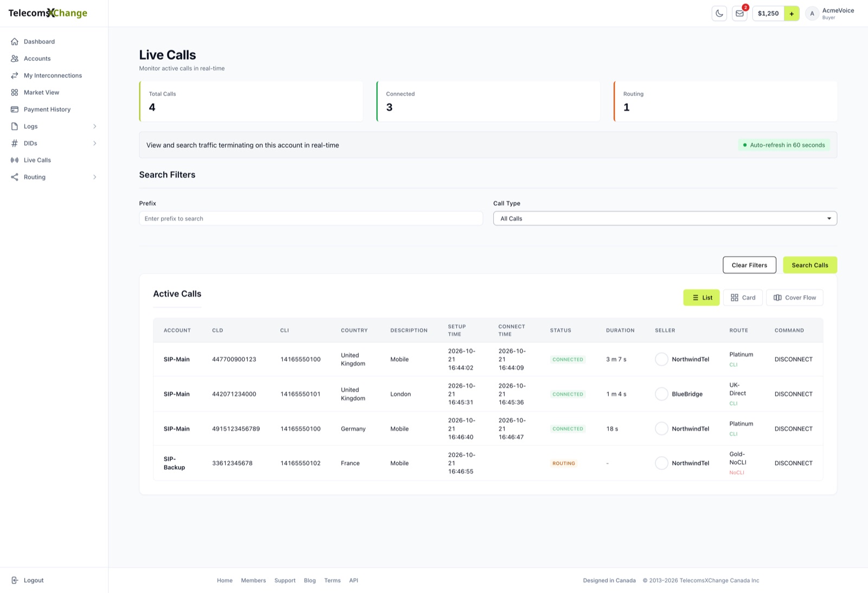The height and width of the screenshot is (593, 868).
Task: Disconnect the France call 33612345678
Action: (793, 463)
